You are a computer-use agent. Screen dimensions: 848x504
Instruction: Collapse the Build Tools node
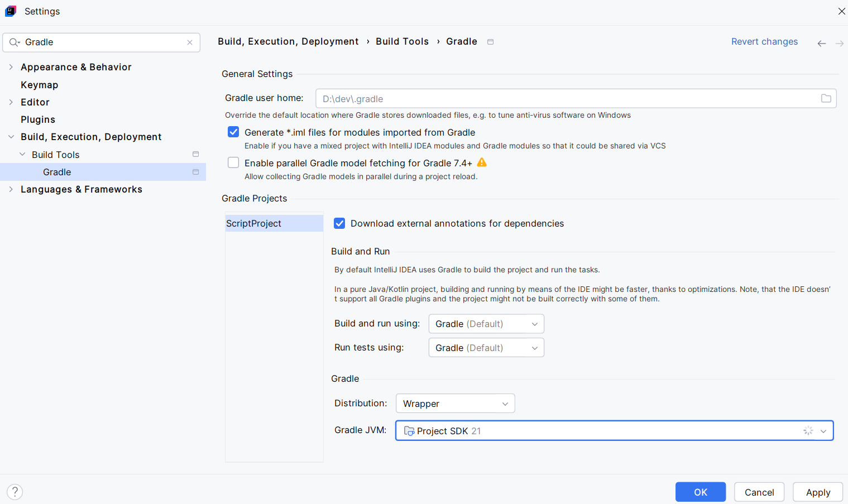click(x=22, y=155)
